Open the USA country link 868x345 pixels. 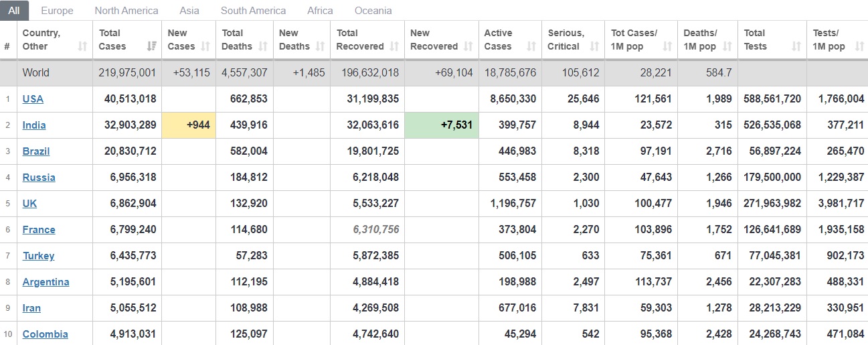(x=33, y=98)
